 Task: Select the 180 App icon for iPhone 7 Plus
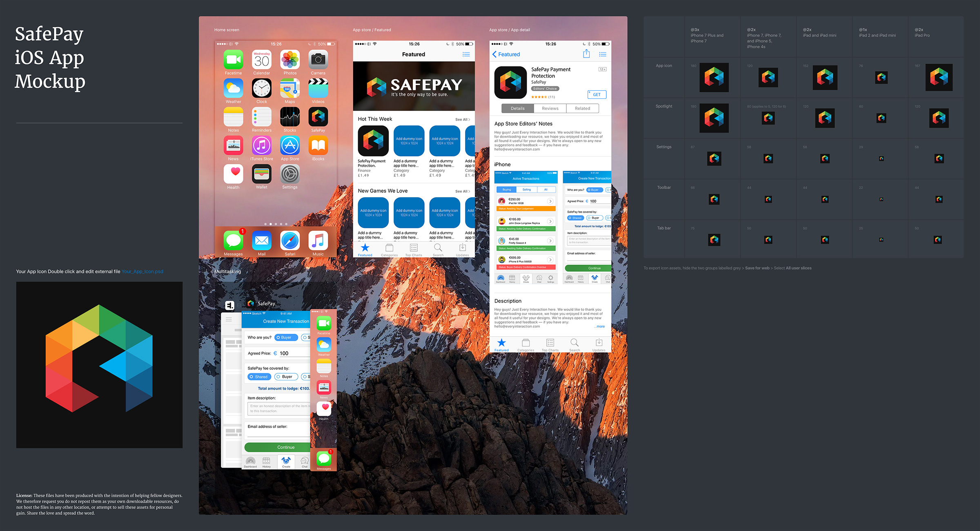click(x=714, y=77)
